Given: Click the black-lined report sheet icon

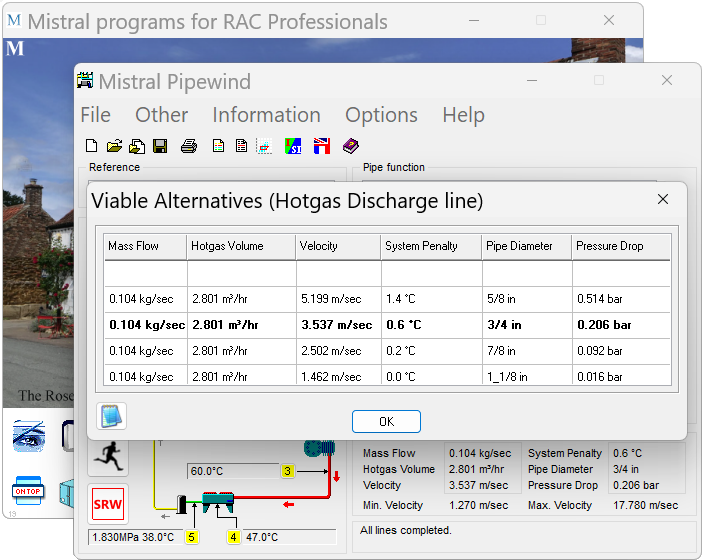Looking at the screenshot, I should tap(241, 146).
